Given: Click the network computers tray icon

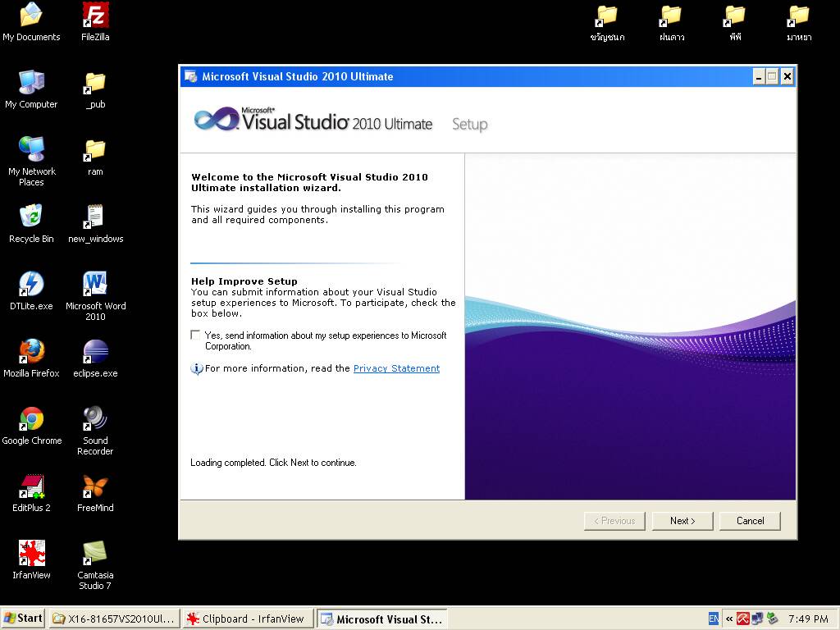Looking at the screenshot, I should (x=757, y=619).
